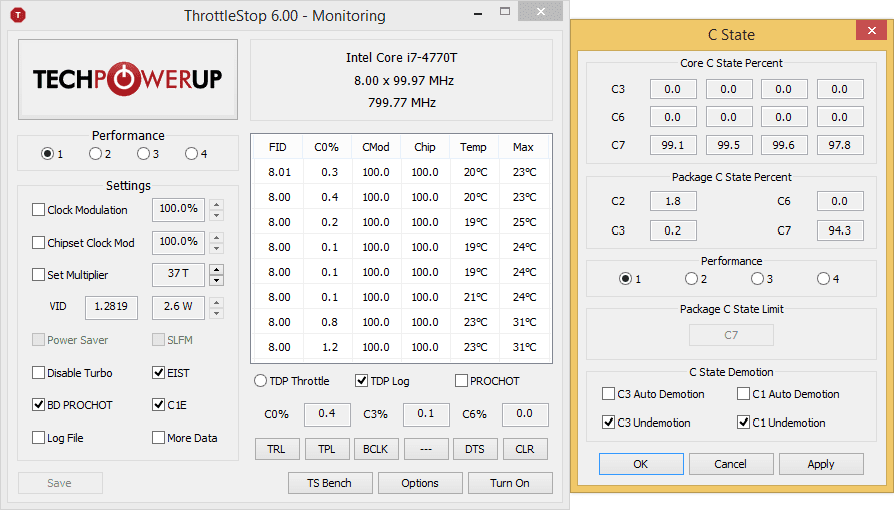Click the C6% value 0.0 field below the table

(525, 414)
